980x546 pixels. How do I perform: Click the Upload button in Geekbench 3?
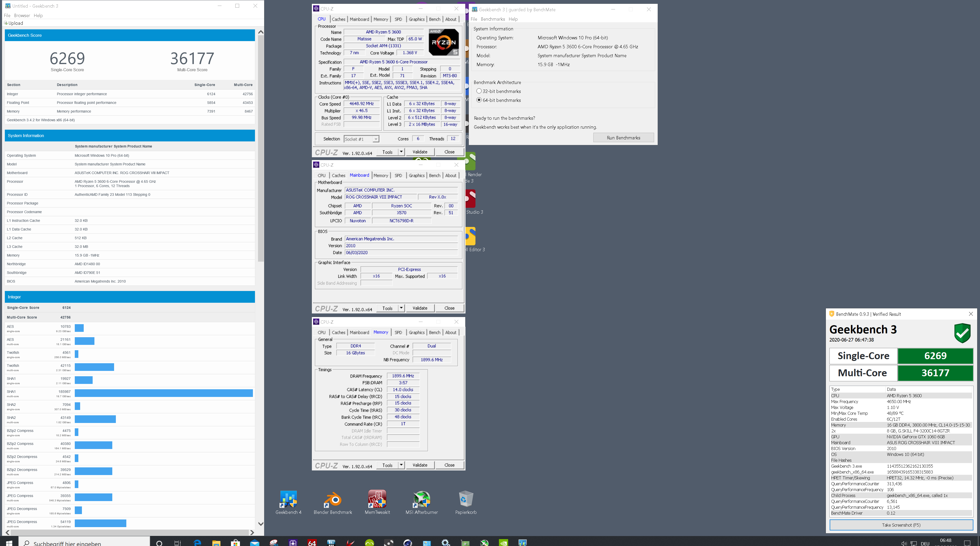pyautogui.click(x=13, y=23)
